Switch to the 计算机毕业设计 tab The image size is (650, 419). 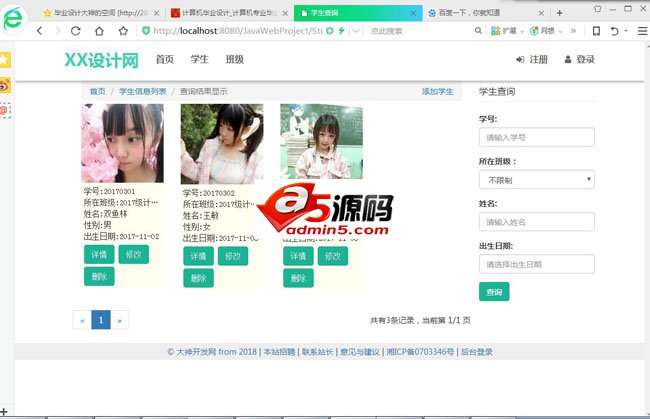[x=229, y=13]
